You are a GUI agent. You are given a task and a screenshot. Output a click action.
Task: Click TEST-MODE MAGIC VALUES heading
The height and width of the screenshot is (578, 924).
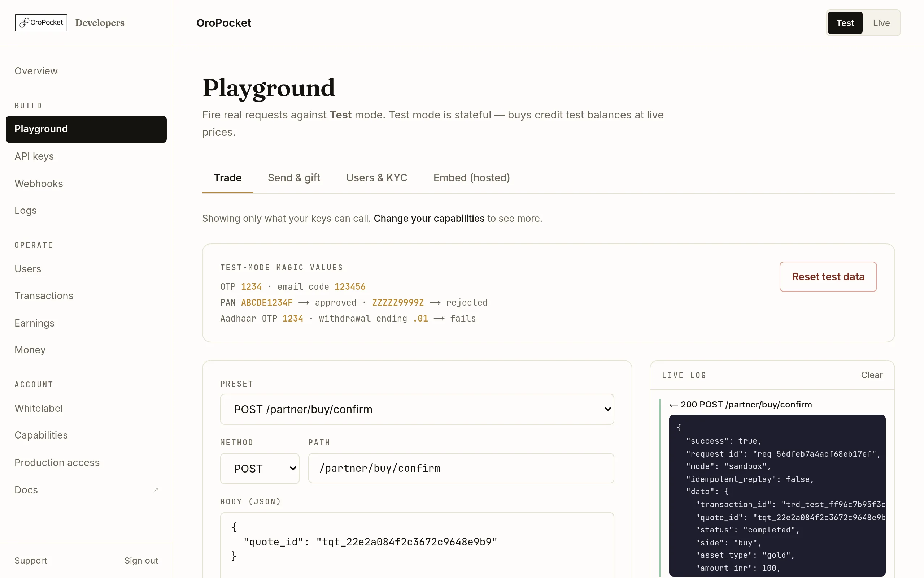(x=282, y=268)
